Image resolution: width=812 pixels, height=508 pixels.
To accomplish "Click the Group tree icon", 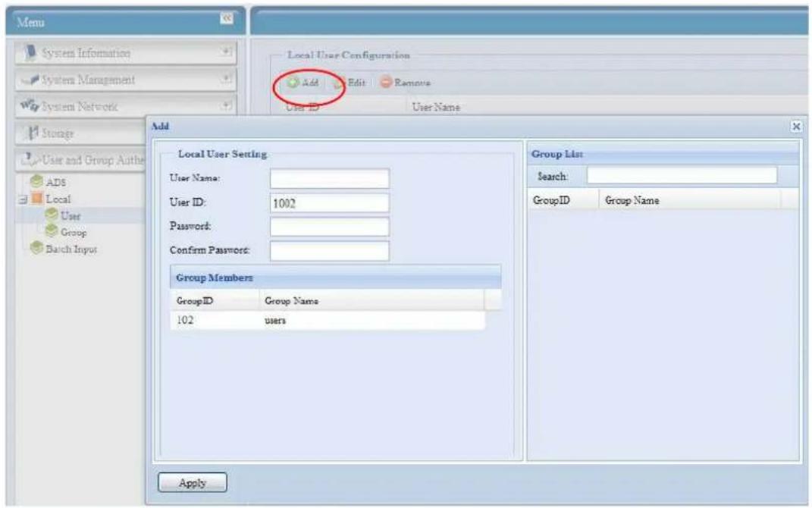I will tap(52, 230).
